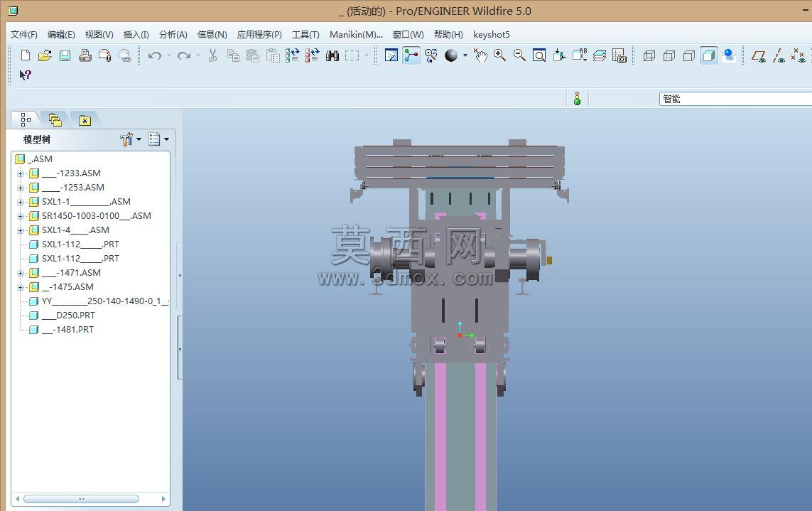Switch to the folder browser tab
812x511 pixels.
[x=55, y=119]
